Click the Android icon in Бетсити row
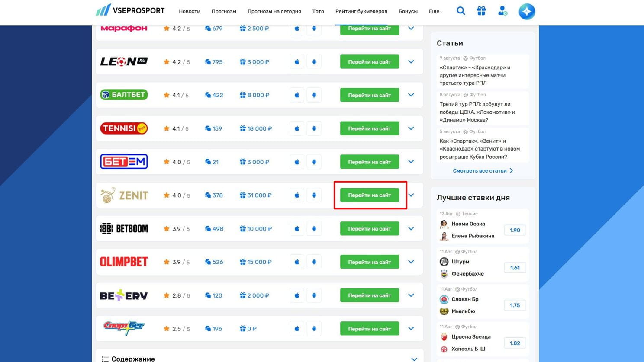Screen dimensions: 644x362 click(x=314, y=162)
